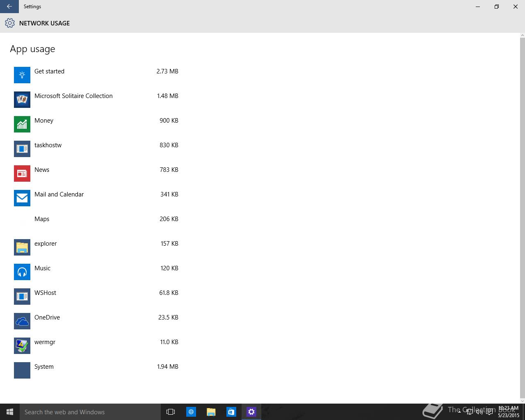
Task: Open the Store from the taskbar
Action: pos(231,412)
